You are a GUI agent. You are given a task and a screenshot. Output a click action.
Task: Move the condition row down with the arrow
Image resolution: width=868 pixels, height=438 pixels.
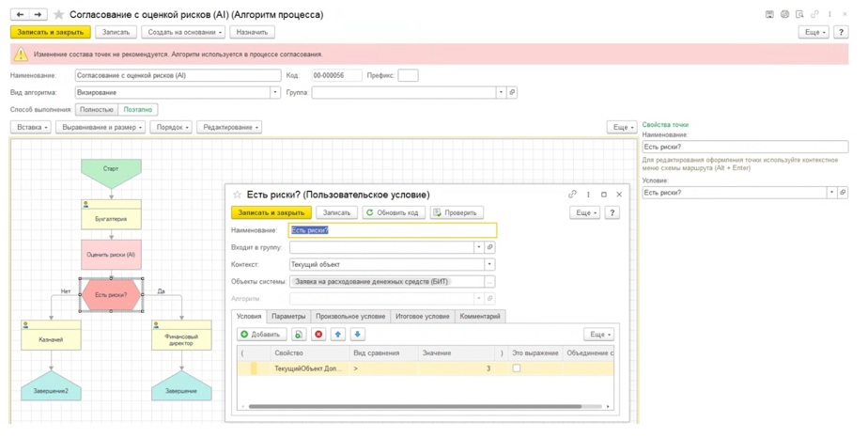(x=358, y=335)
